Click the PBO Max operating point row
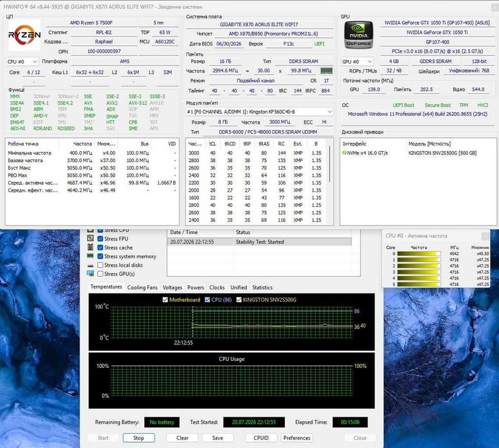Viewport: 499px width, 448px height. 92,176
